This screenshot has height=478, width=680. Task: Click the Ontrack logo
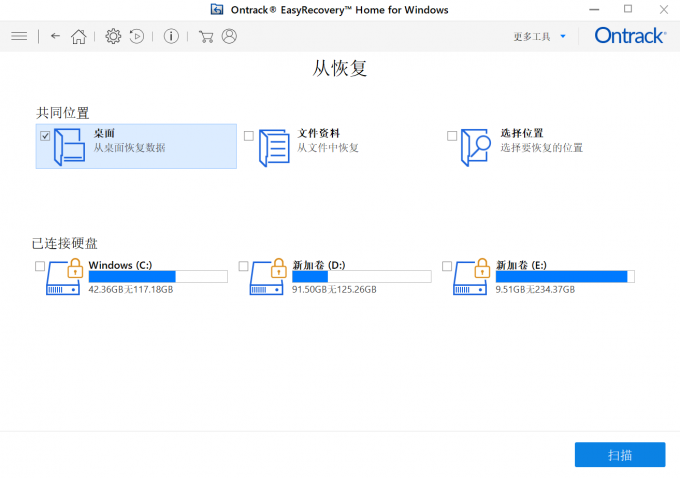tap(630, 36)
